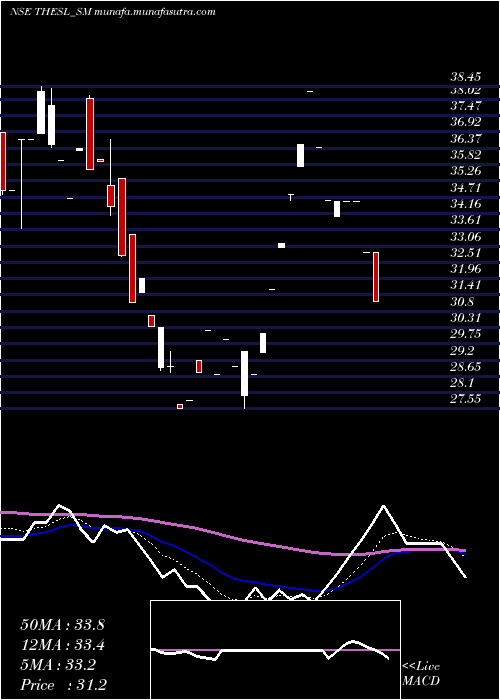Image resolution: width=500 pixels, height=700 pixels.
Task: Click the 32.51 price axis label
Action: coord(466,253)
